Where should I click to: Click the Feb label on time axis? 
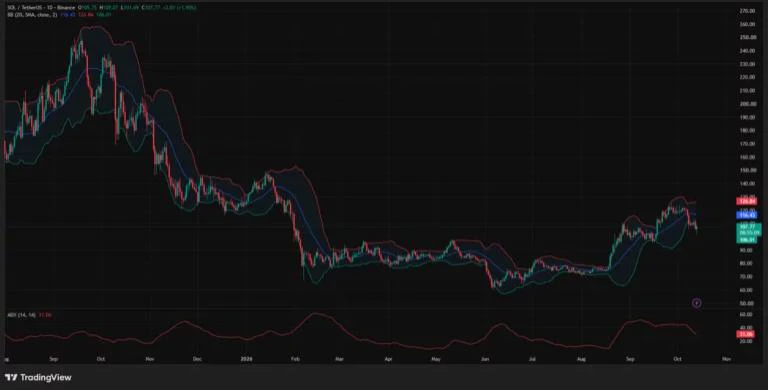tap(295, 359)
